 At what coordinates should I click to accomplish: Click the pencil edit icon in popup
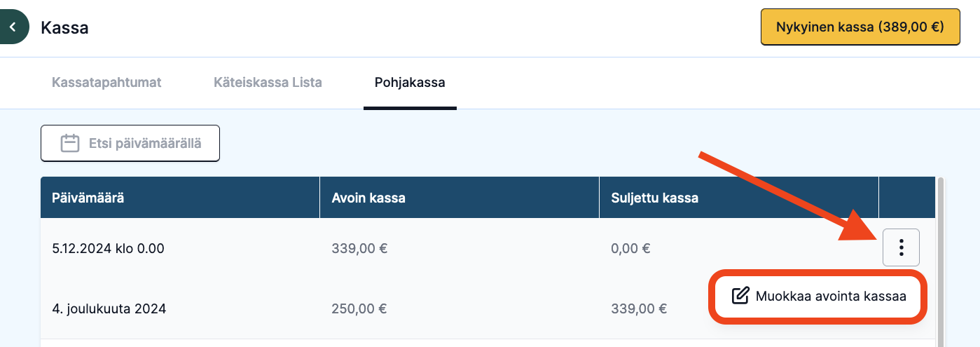coord(740,296)
